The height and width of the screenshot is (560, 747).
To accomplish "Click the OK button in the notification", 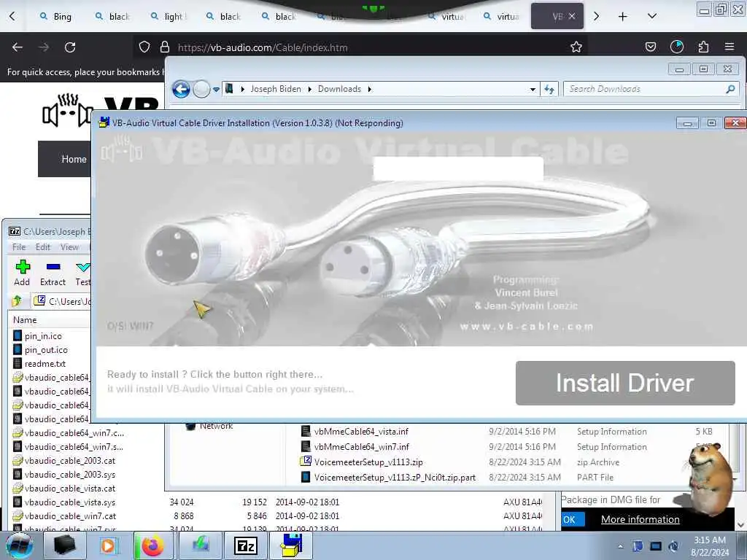I will coord(572,519).
